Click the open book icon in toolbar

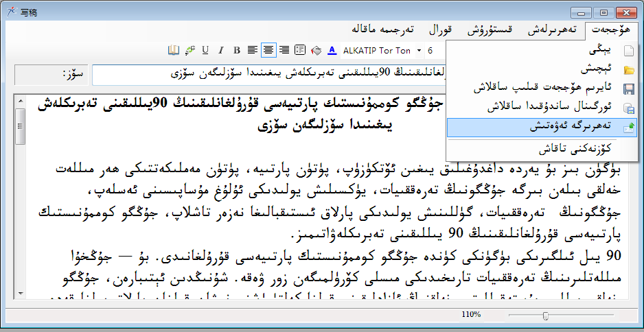(x=173, y=50)
